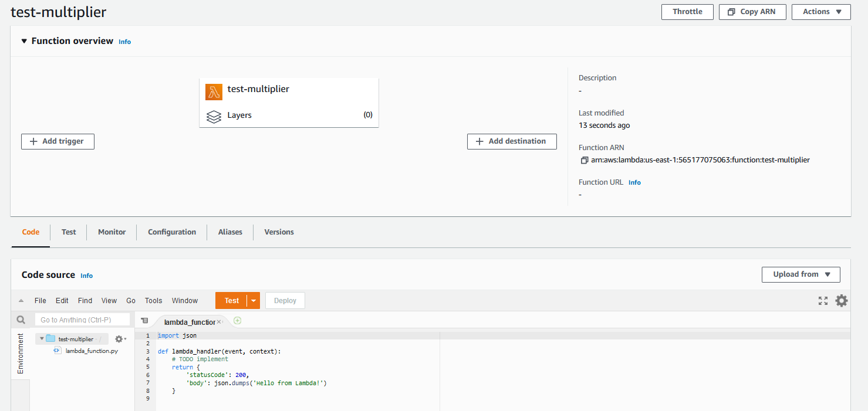This screenshot has height=411, width=868.
Task: Go to the Versions tab
Action: pos(279,232)
